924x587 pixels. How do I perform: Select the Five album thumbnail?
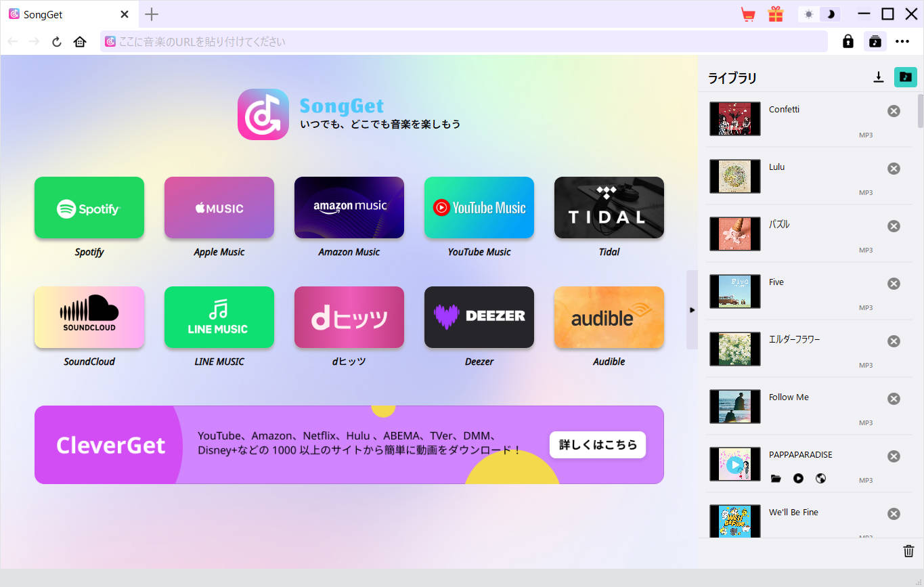pos(734,291)
